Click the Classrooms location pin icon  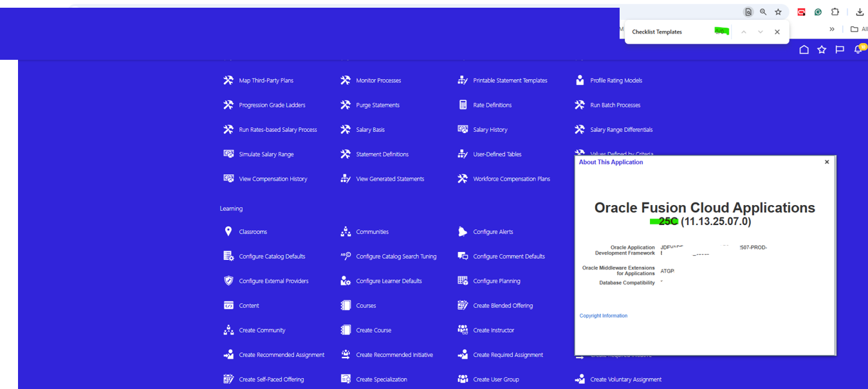(x=228, y=231)
